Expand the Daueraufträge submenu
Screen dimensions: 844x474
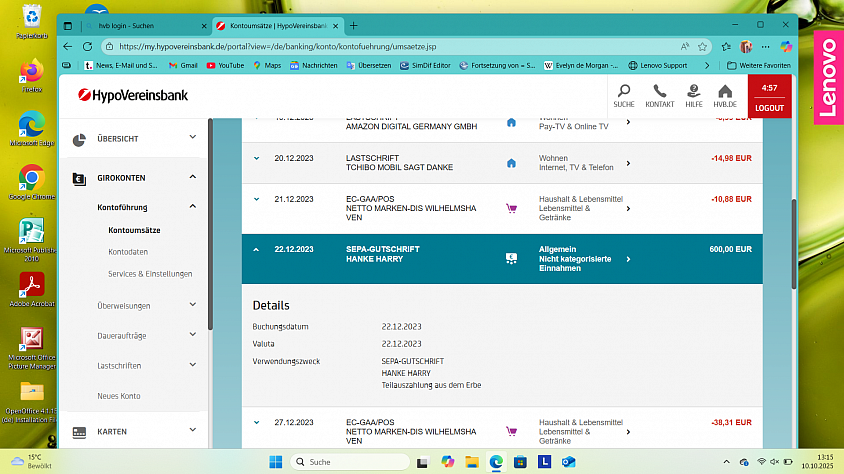[x=193, y=334]
